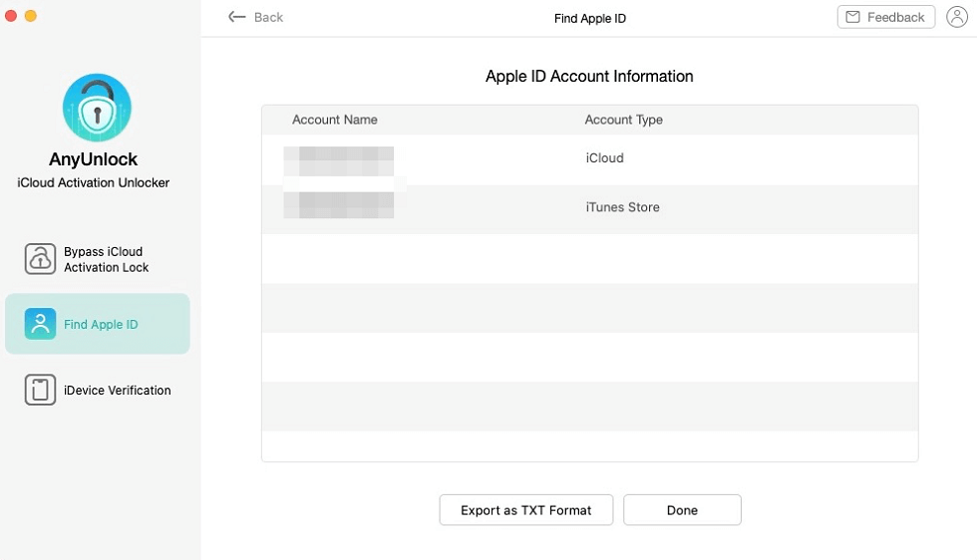Click the iCloud account type cell
The width and height of the screenshot is (977, 560).
604,158
